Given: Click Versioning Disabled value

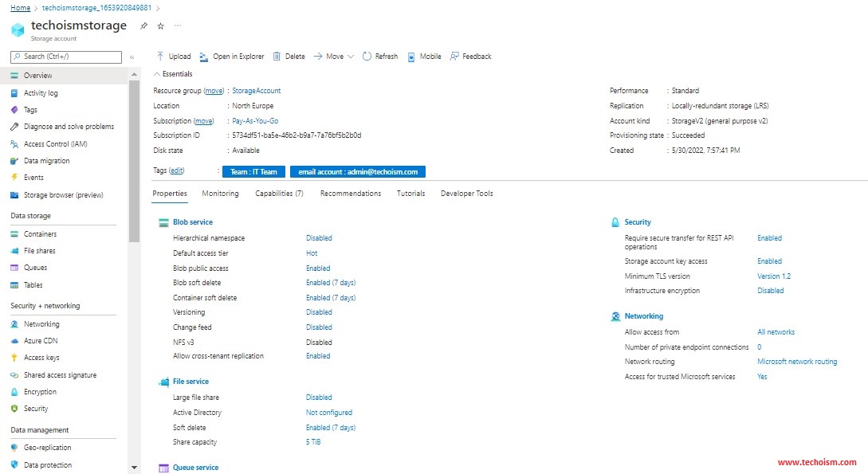Looking at the screenshot, I should point(319,312).
